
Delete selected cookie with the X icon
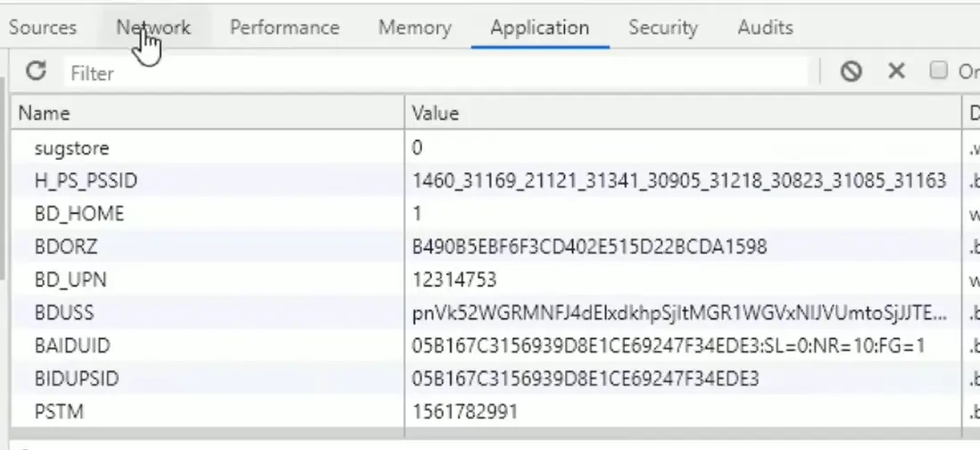897,71
